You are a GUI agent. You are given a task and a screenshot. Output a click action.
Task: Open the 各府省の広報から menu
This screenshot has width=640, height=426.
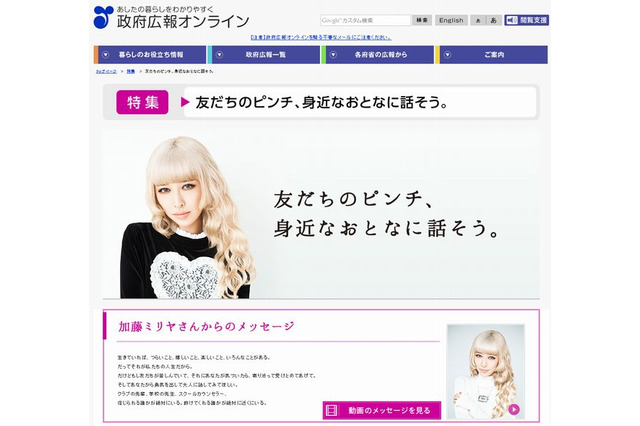pos(378,55)
